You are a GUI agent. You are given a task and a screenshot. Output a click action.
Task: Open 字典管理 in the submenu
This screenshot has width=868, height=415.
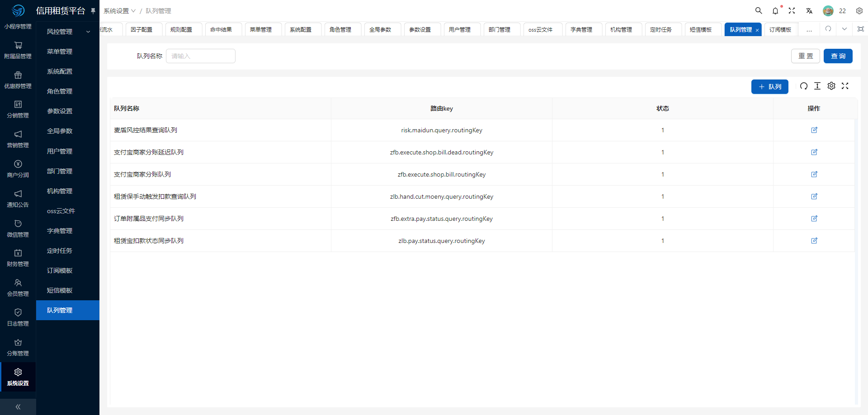click(68, 231)
